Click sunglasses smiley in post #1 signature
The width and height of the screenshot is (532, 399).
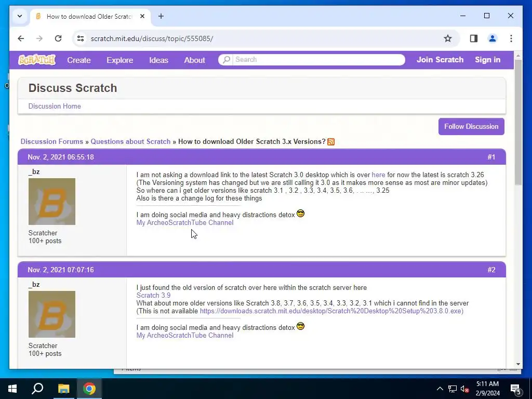301,214
